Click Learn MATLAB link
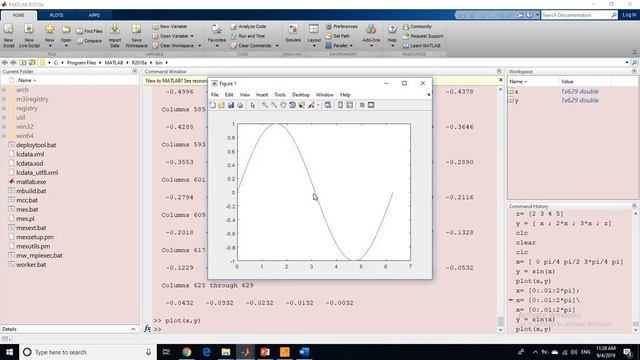 (422, 46)
